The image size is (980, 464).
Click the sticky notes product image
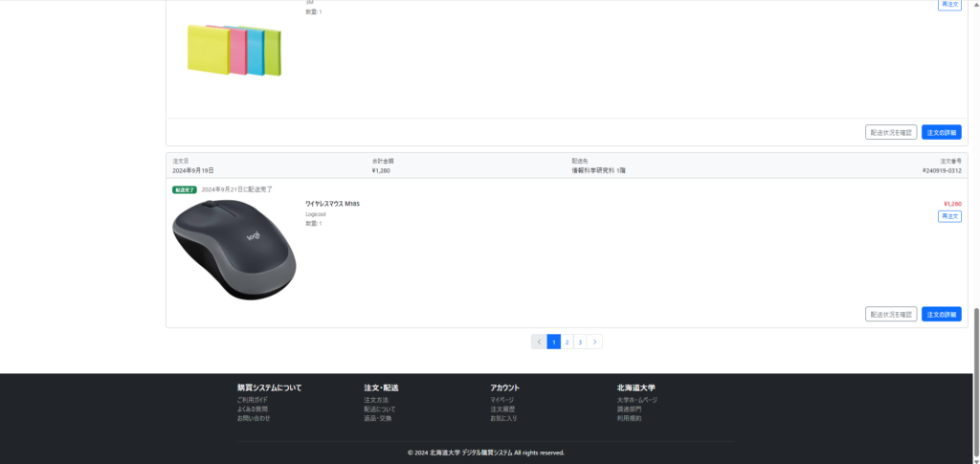point(234,50)
